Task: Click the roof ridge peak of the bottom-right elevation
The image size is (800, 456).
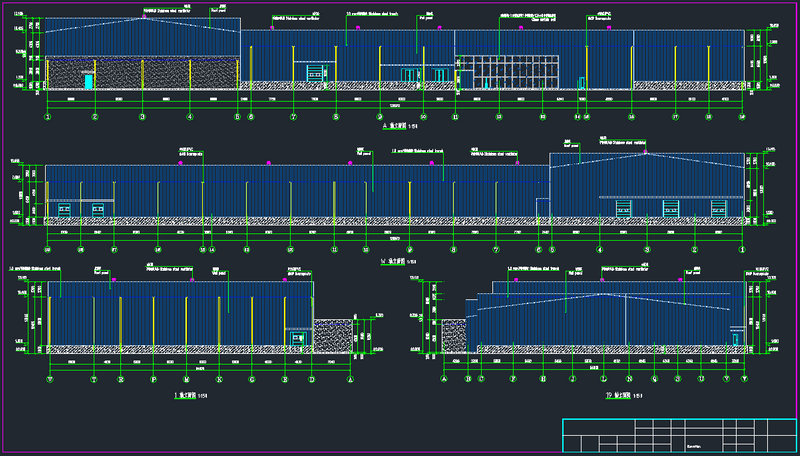Action: 600,295
